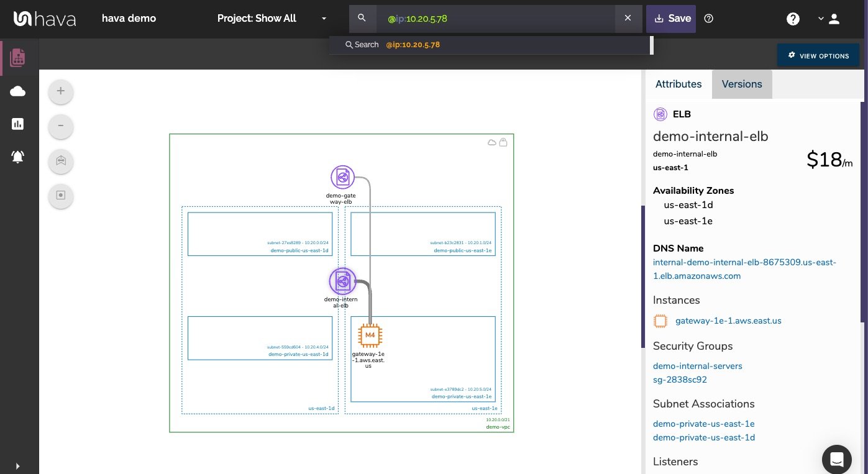Click the hava logo
868x474 pixels.
click(x=45, y=19)
